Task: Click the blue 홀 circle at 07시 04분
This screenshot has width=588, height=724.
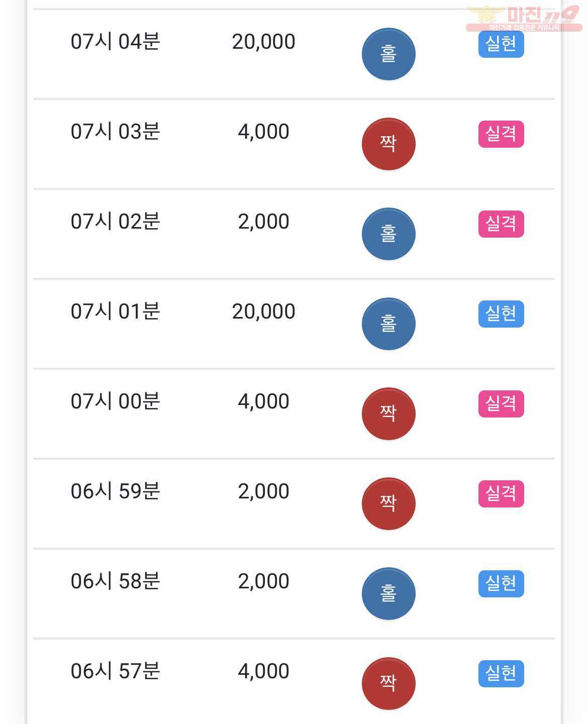Action: tap(388, 54)
